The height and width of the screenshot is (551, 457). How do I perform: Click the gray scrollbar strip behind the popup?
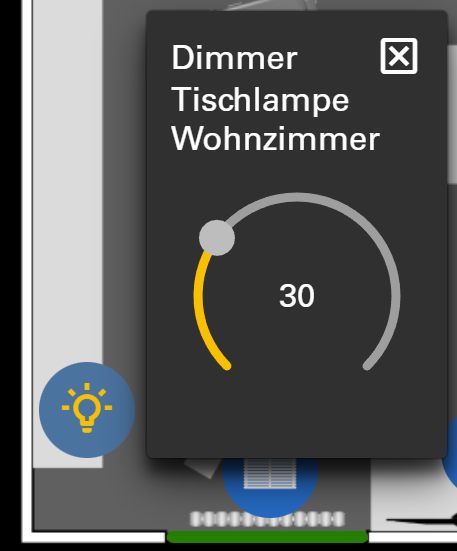(452, 114)
